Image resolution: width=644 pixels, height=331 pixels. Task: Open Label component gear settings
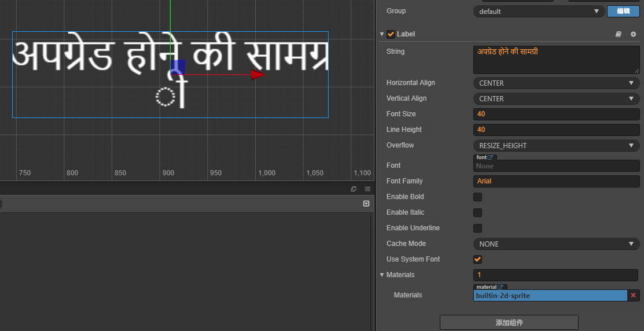[x=634, y=35]
